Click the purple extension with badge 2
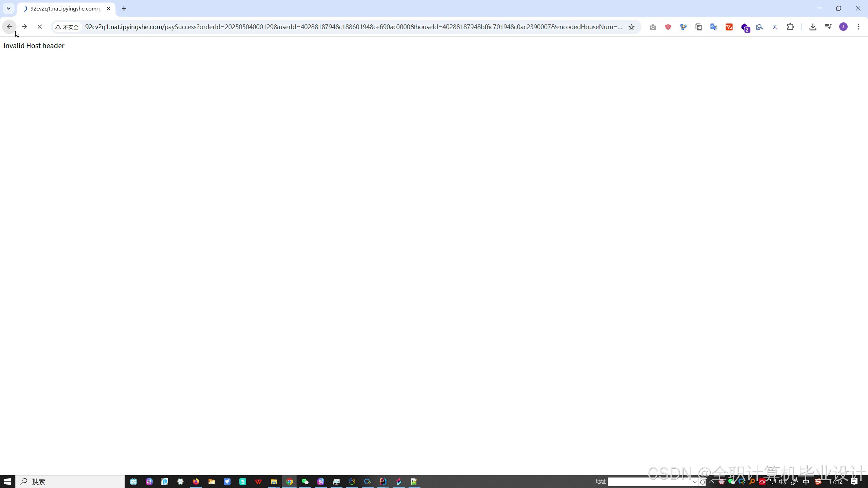Viewport: 868px width, 488px height. coord(745,27)
